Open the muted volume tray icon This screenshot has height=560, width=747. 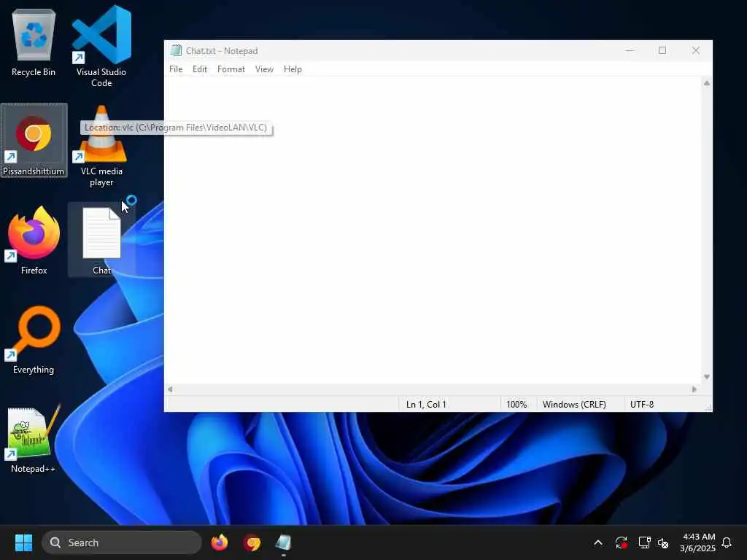663,542
